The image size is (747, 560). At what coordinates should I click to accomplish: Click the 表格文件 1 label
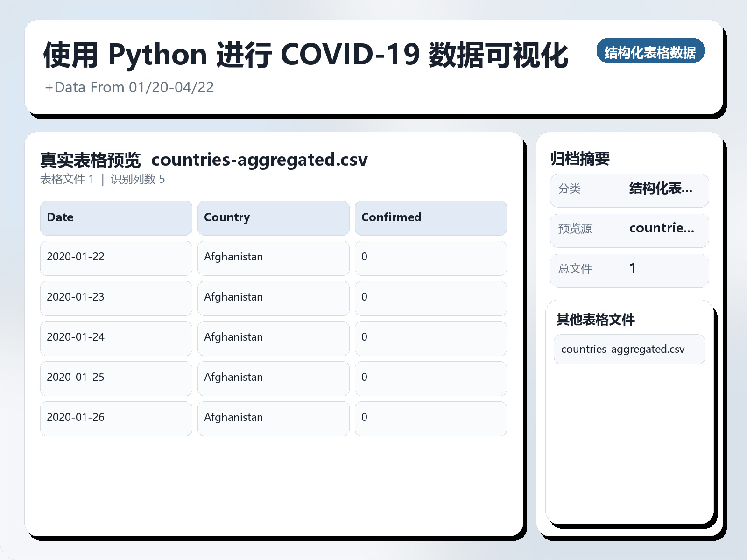pyautogui.click(x=68, y=179)
